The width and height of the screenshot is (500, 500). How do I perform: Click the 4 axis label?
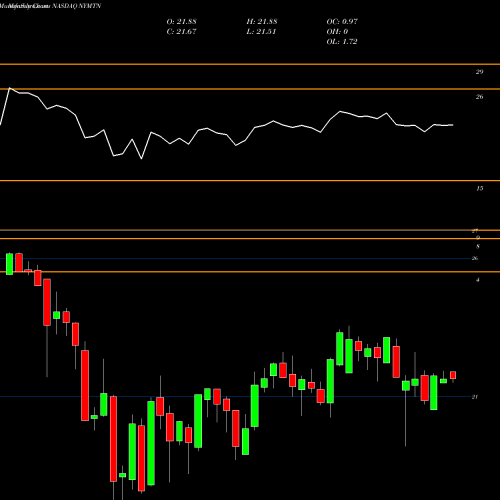478,280
